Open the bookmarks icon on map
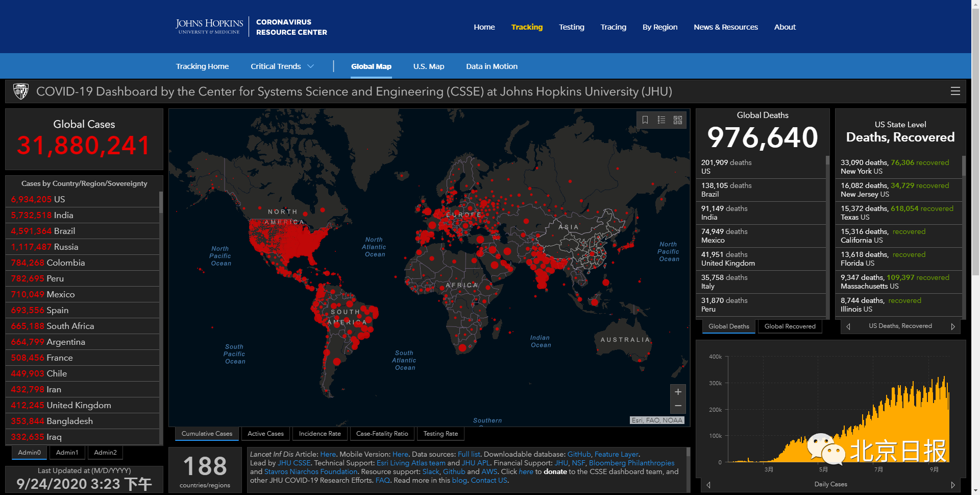The height and width of the screenshot is (495, 980). click(645, 120)
